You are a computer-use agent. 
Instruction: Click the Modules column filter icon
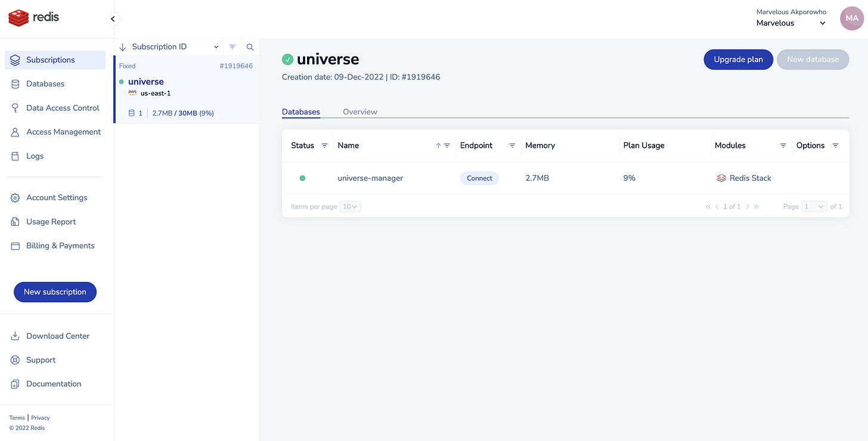(783, 145)
